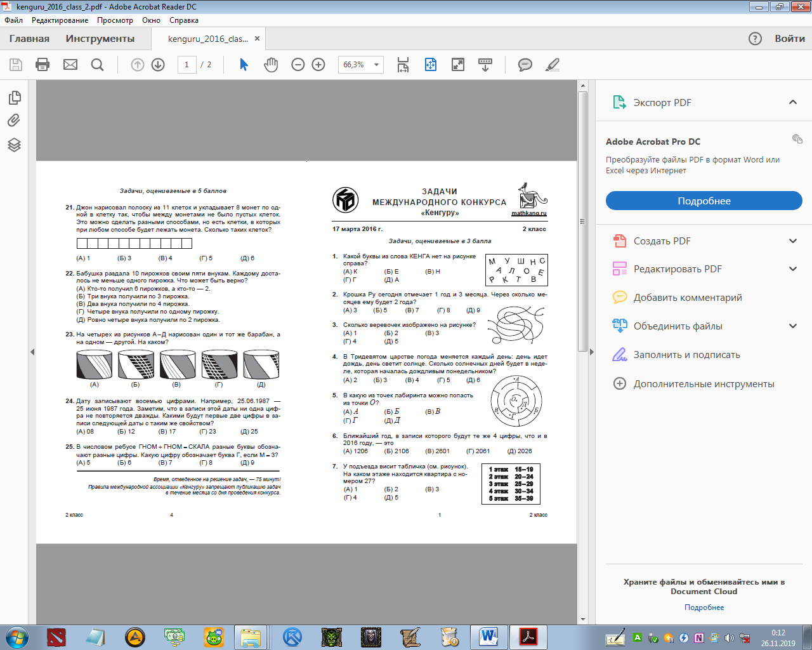Click the page number input field
812x650 pixels.
[x=187, y=65]
